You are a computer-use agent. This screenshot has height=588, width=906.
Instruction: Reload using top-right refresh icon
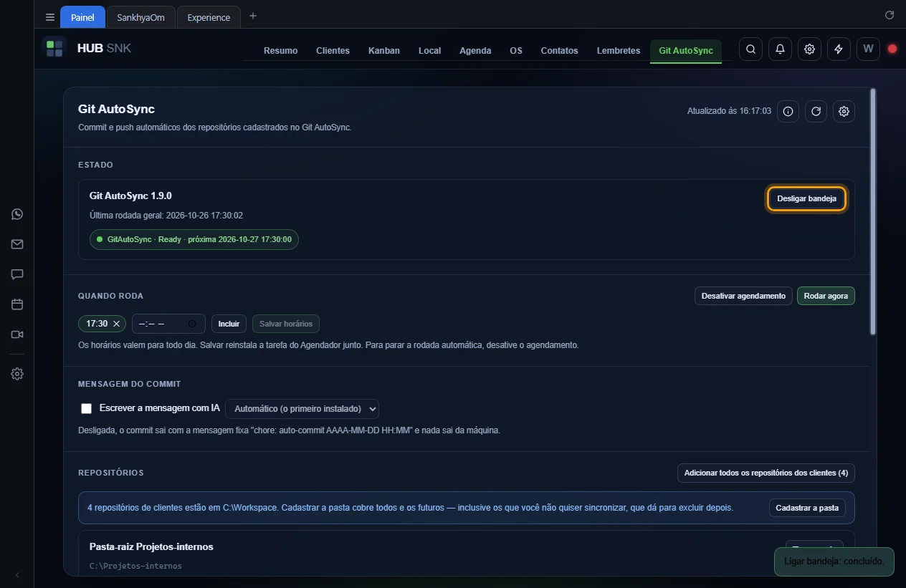(890, 15)
